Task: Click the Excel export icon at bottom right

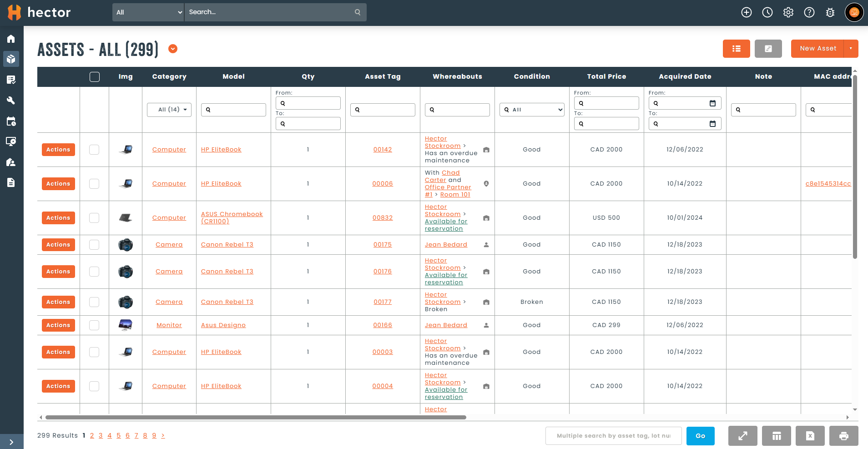Action: (810, 436)
